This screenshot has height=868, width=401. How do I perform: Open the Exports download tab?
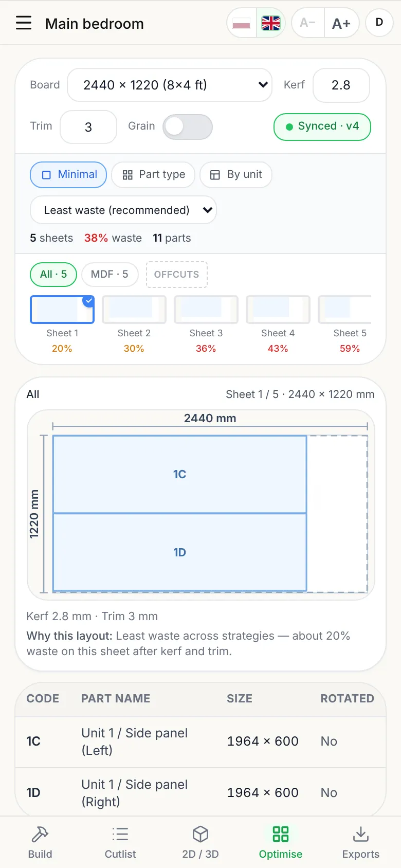click(x=361, y=842)
